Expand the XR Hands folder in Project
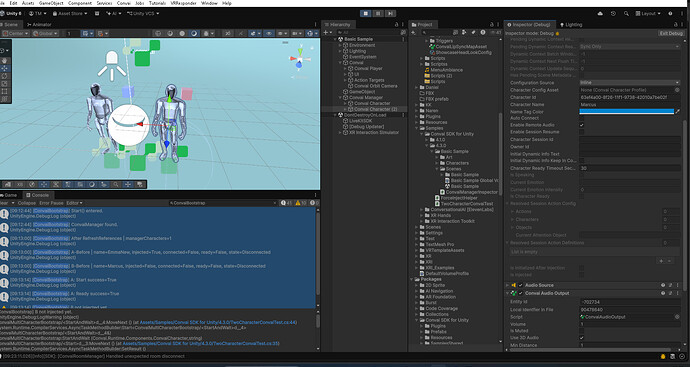The width and height of the screenshot is (690, 367). pos(422,216)
